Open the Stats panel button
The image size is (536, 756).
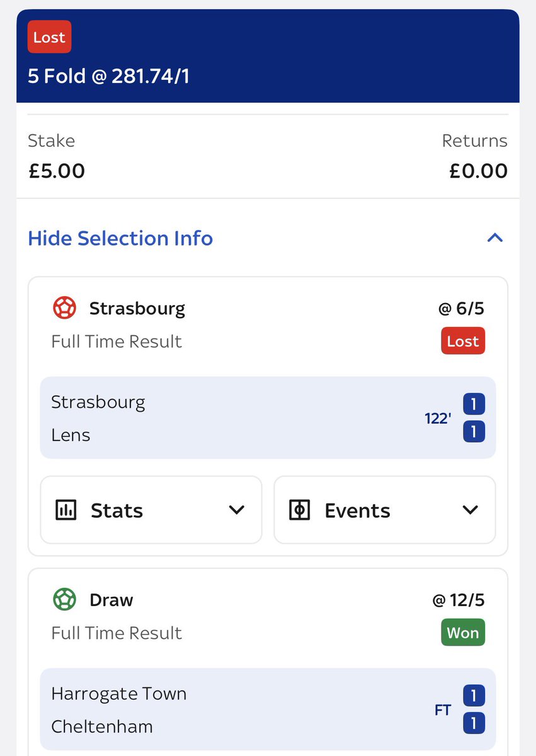pos(151,510)
